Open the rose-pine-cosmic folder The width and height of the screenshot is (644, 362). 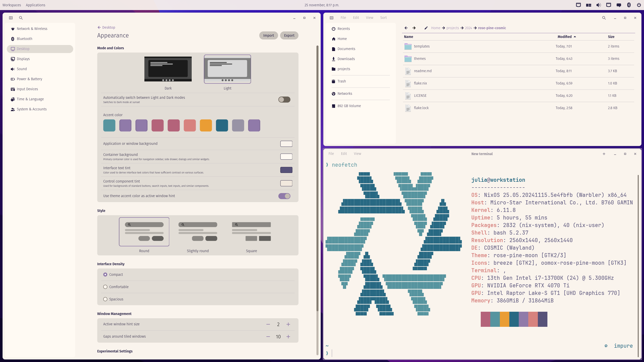[x=492, y=28]
